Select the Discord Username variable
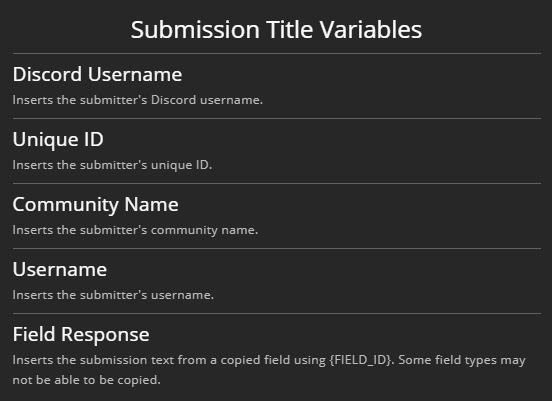 click(97, 74)
